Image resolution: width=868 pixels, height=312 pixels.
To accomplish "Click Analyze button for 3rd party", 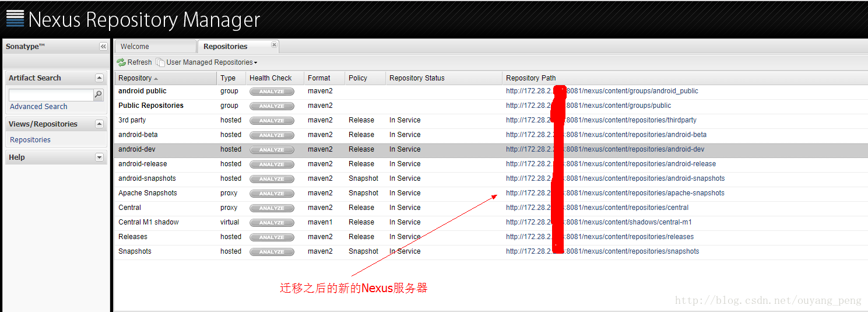I will coord(272,121).
